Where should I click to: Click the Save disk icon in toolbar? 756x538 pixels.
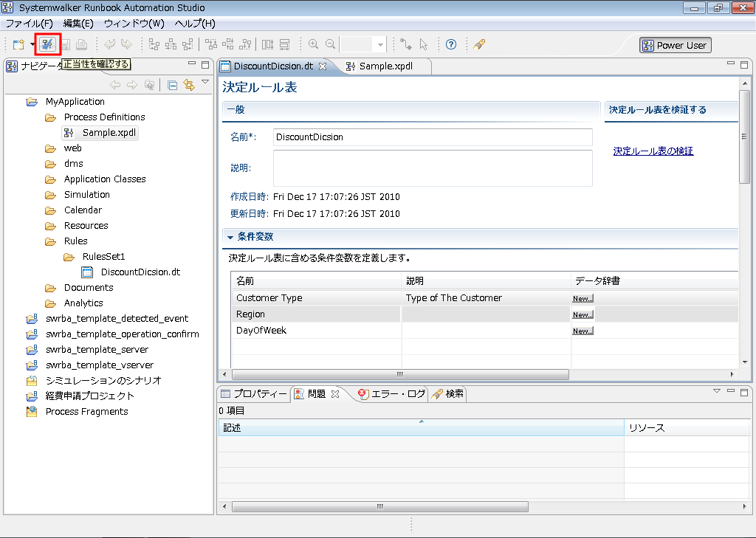66,45
